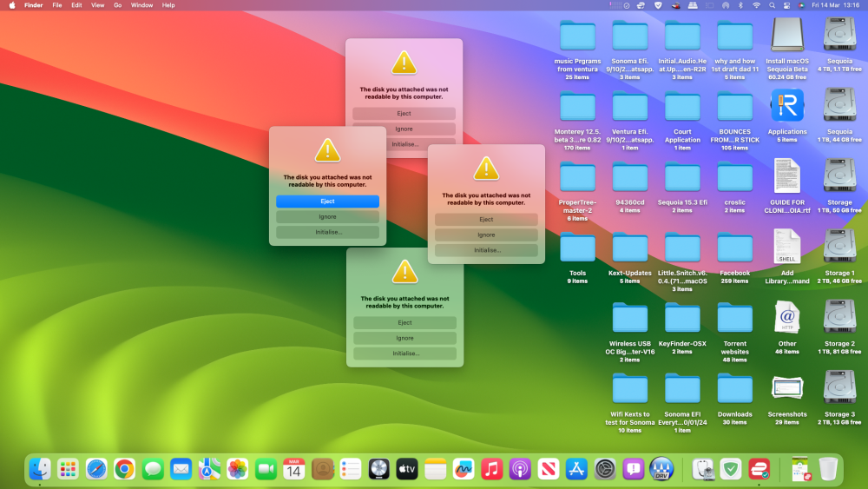Select the croslic folder
The height and width of the screenshot is (489, 868).
[734, 177]
